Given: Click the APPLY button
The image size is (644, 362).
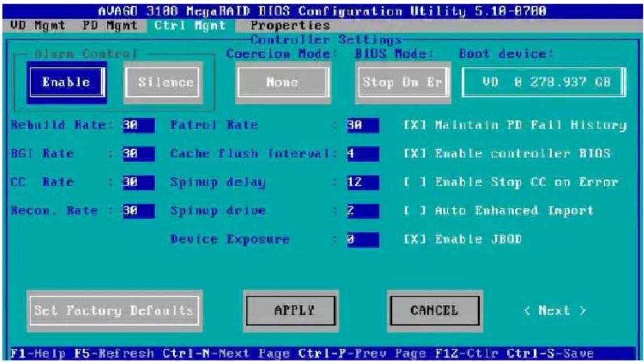Looking at the screenshot, I should point(291,311).
